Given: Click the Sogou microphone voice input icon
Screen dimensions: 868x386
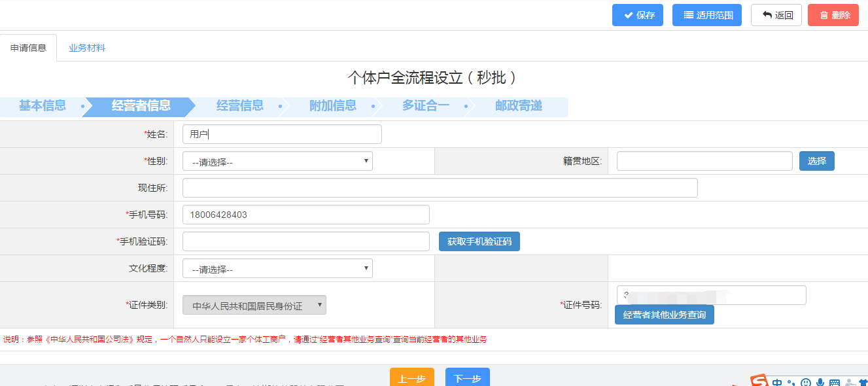Looking at the screenshot, I should pyautogui.click(x=820, y=383).
